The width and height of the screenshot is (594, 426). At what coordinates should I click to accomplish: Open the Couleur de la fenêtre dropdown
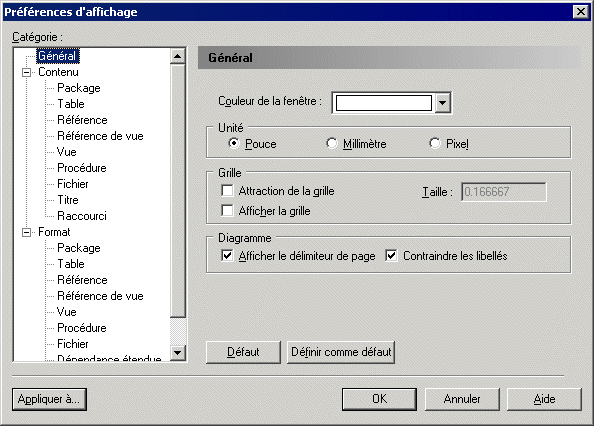[442, 103]
